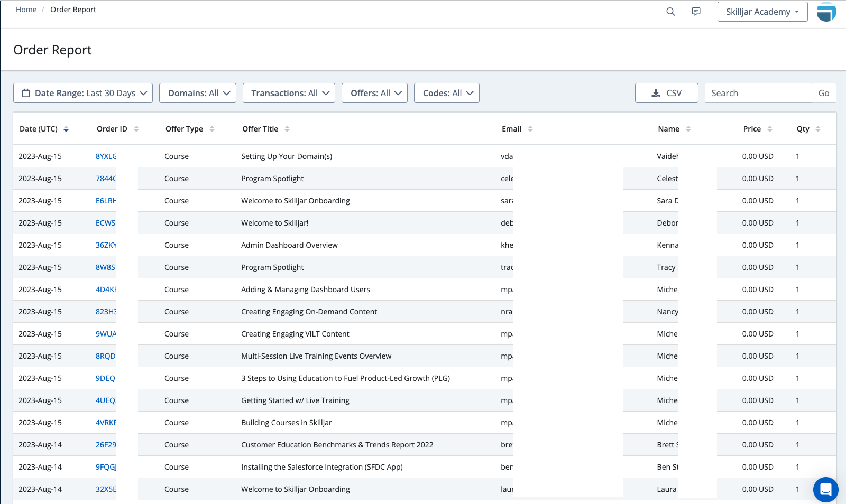Click the Skilljar logo avatar
Screen dimensions: 846x504
(826, 12)
